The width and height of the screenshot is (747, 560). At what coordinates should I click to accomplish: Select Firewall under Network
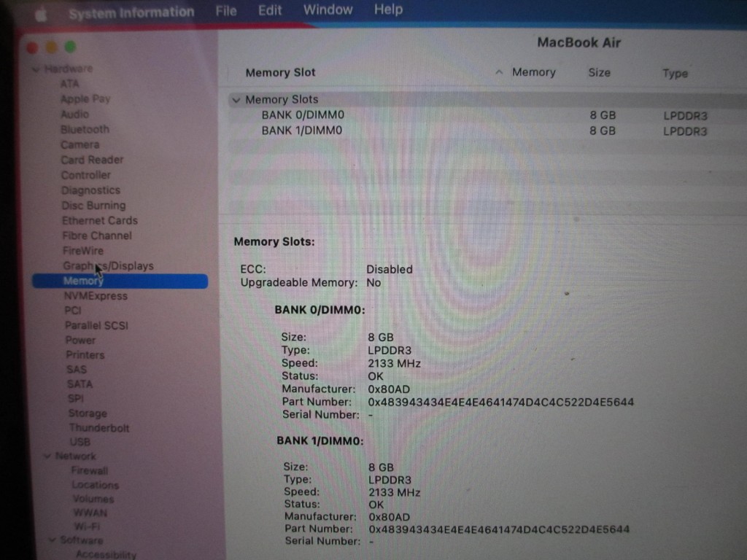90,471
